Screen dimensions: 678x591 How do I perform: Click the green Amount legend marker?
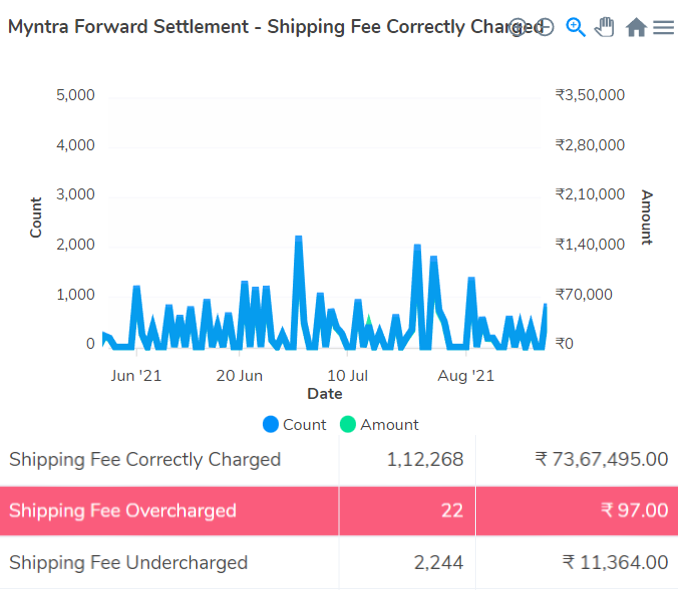click(x=348, y=424)
